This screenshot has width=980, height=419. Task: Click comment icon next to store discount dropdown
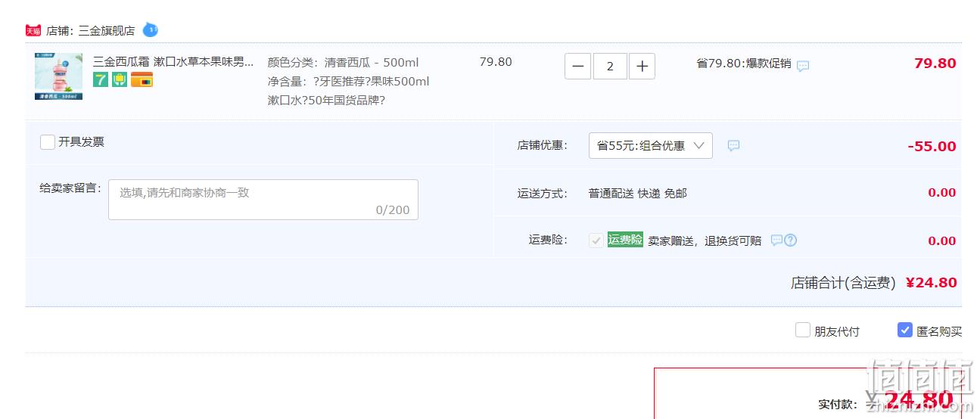click(733, 146)
